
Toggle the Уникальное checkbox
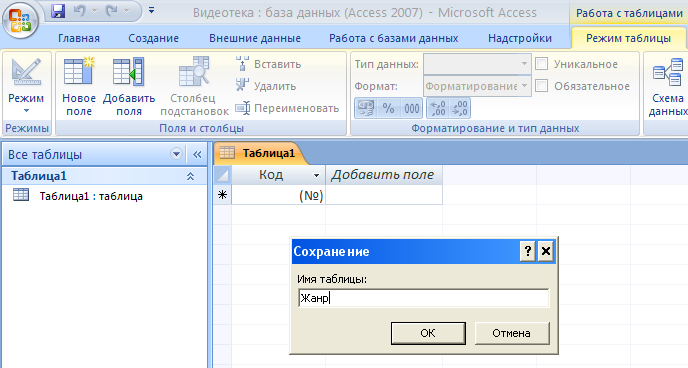click(x=541, y=64)
